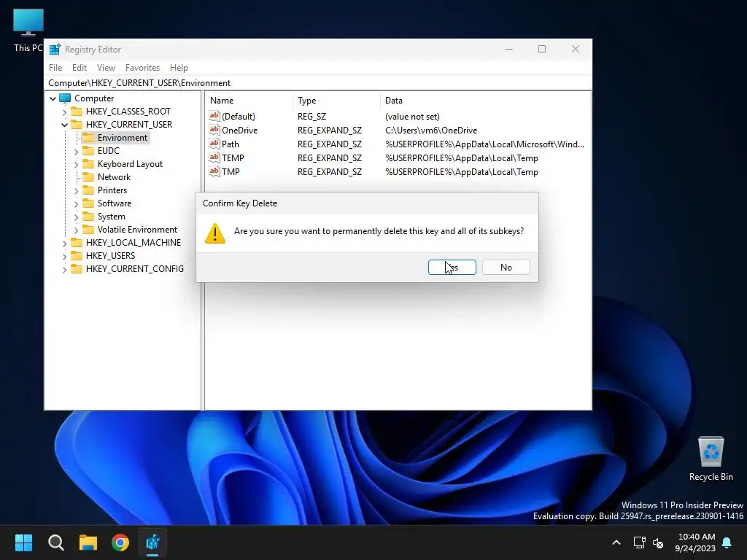Click the Network folder icon
The width and height of the screenshot is (747, 560).
88,176
